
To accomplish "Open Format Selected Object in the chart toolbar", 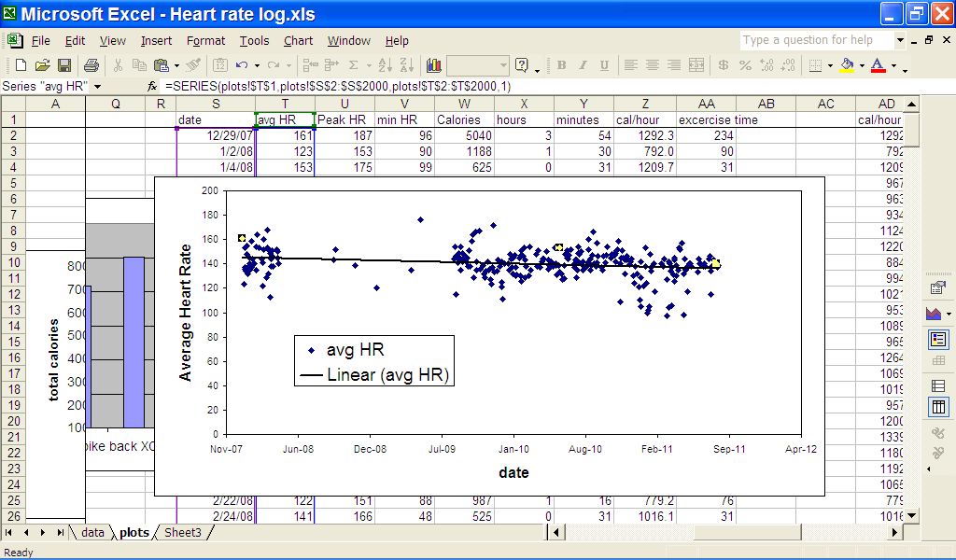I will [x=938, y=287].
